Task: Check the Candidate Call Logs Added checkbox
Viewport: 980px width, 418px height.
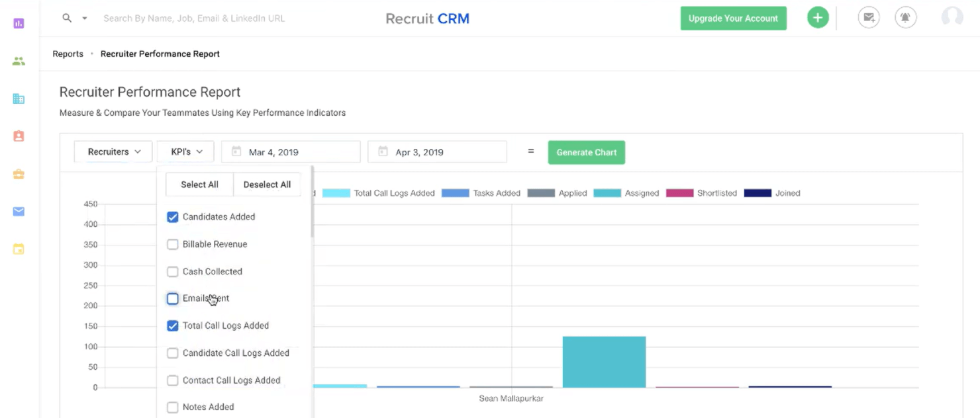Action: 173,353
